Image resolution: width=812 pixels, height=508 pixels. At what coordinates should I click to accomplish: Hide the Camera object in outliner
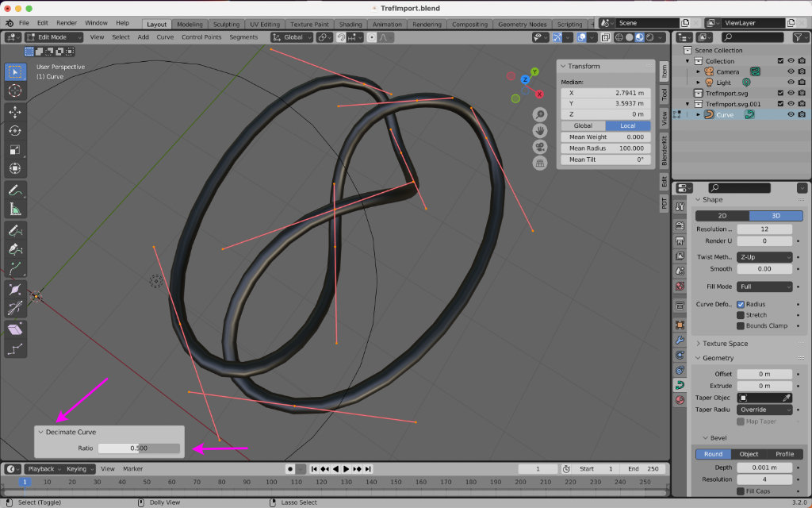coord(791,71)
